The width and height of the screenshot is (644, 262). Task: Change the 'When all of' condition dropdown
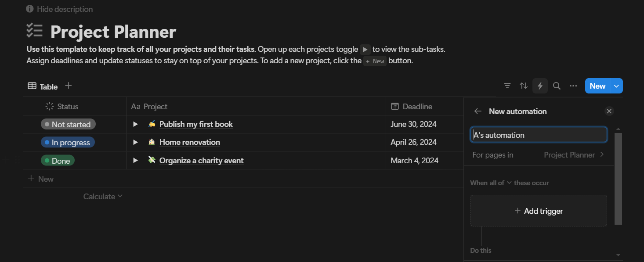491,183
